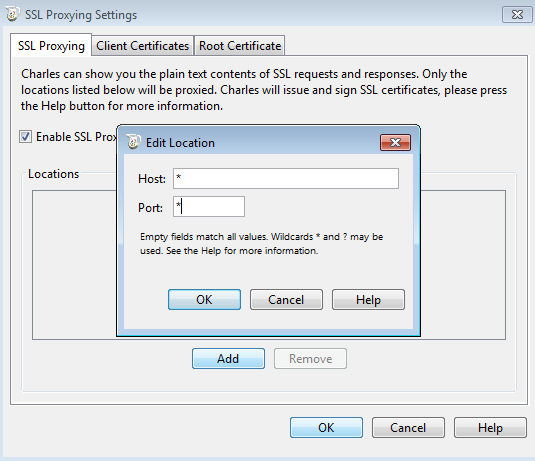Viewport: 535px width, 461px height.
Task: Select the SSL Proxying tab
Action: 51,45
